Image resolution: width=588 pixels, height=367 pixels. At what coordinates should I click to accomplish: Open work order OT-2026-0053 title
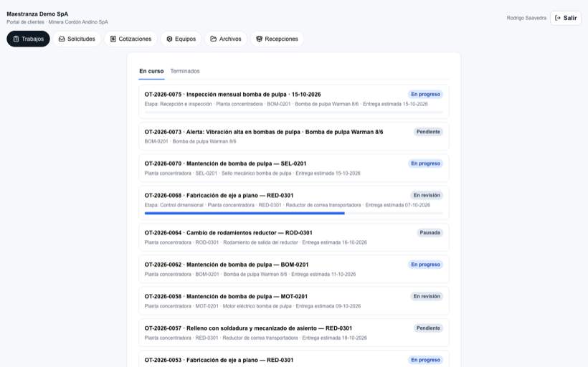(219, 361)
